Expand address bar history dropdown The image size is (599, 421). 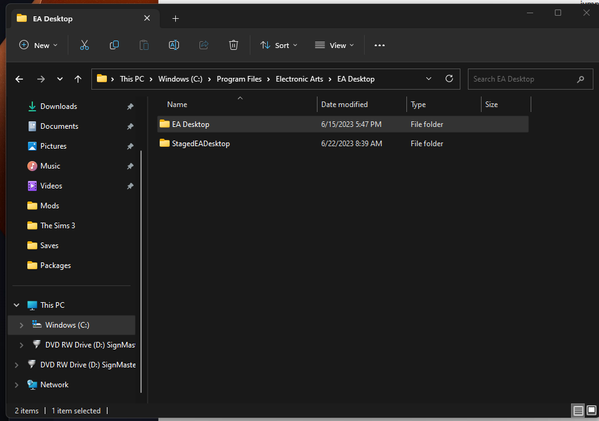click(x=428, y=79)
